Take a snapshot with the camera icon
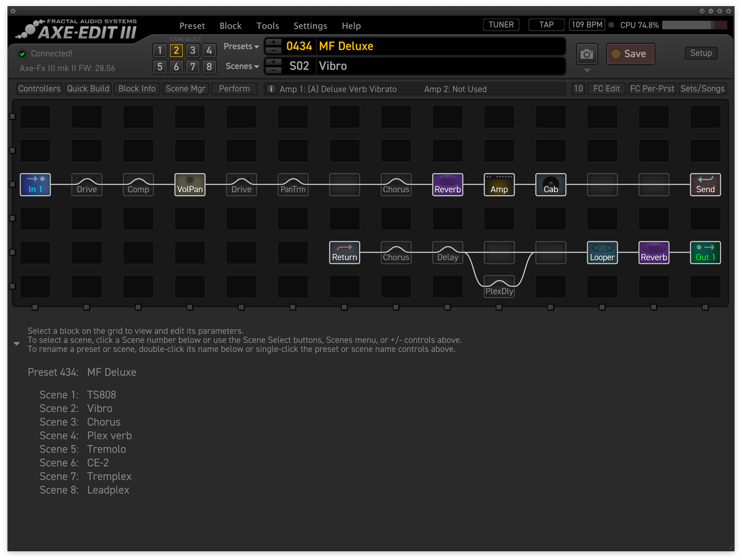 coord(586,54)
